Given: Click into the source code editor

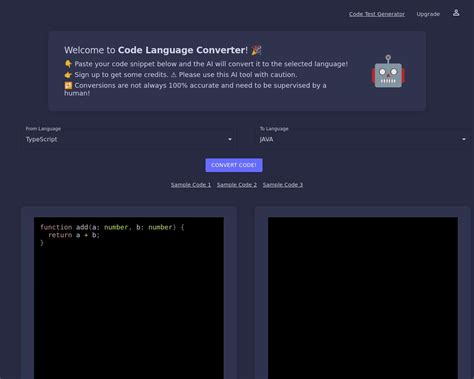Looking at the screenshot, I should (129, 298).
